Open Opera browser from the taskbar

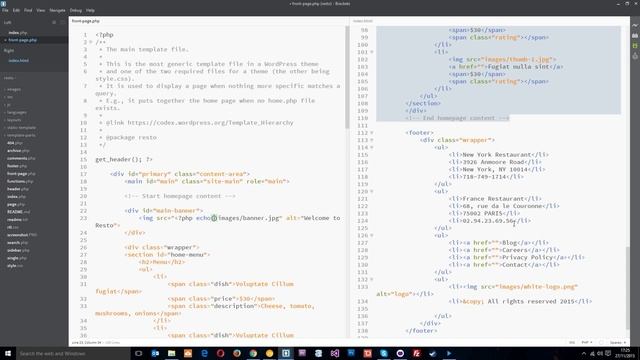coord(220,353)
